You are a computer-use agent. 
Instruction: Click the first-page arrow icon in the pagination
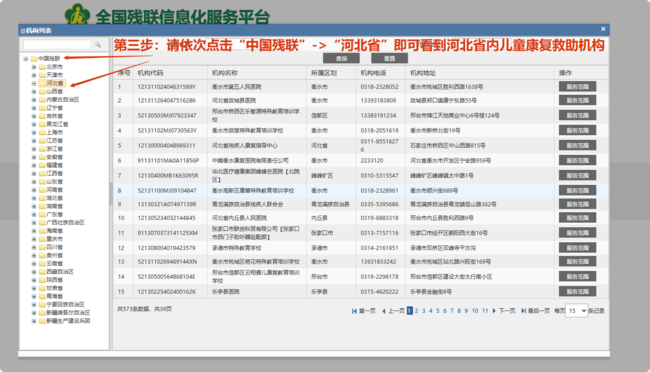tap(354, 311)
